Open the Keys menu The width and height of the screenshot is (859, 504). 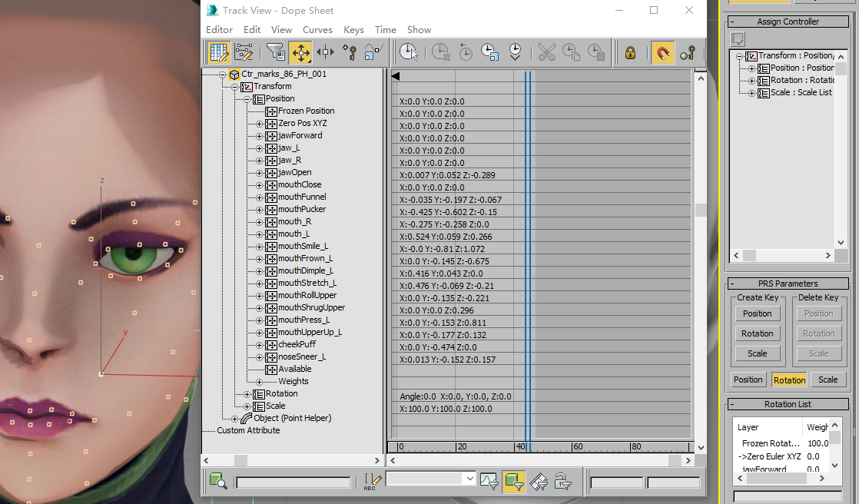[x=353, y=30]
